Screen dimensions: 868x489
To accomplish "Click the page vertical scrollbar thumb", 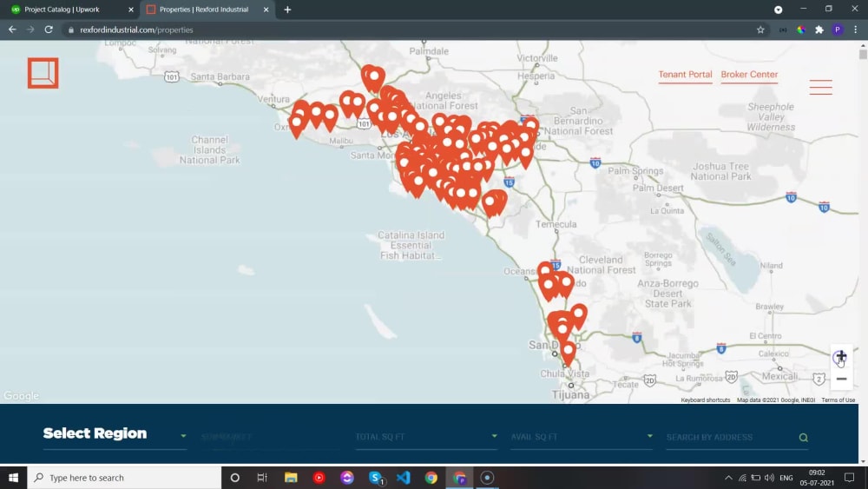I will pyautogui.click(x=863, y=54).
